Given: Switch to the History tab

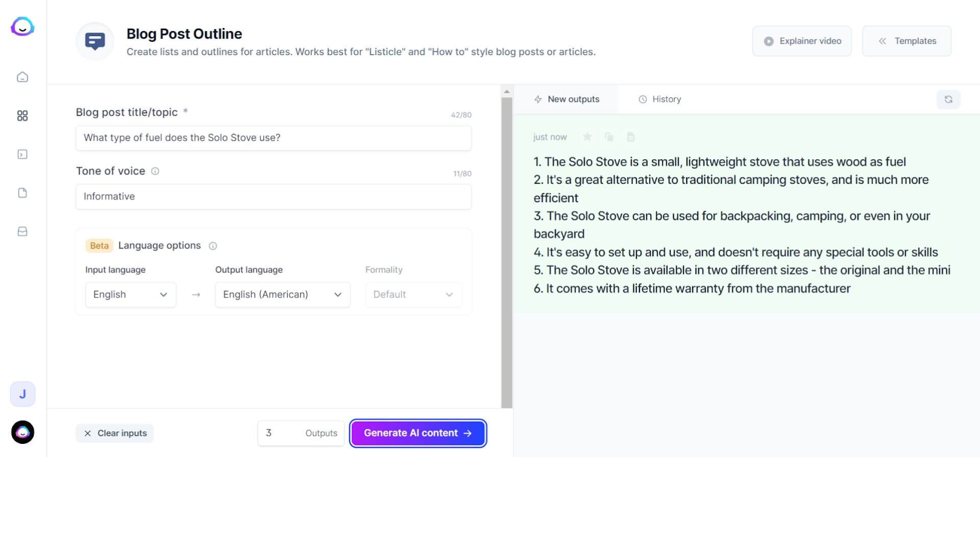Looking at the screenshot, I should click(x=660, y=99).
